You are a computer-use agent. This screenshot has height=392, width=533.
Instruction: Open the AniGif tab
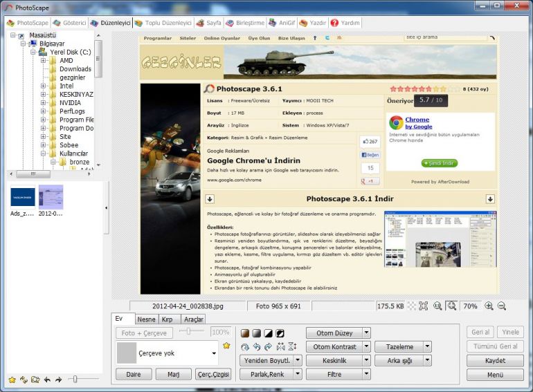282,23
